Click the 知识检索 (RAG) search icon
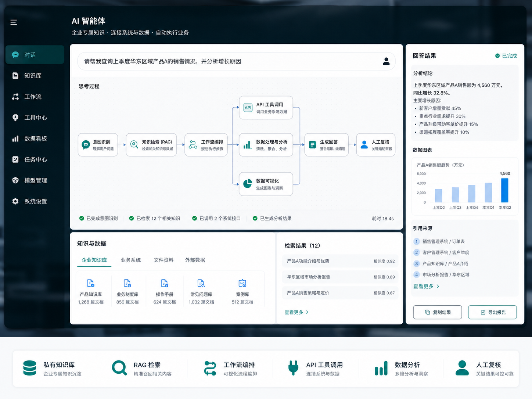532x399 pixels. point(134,145)
